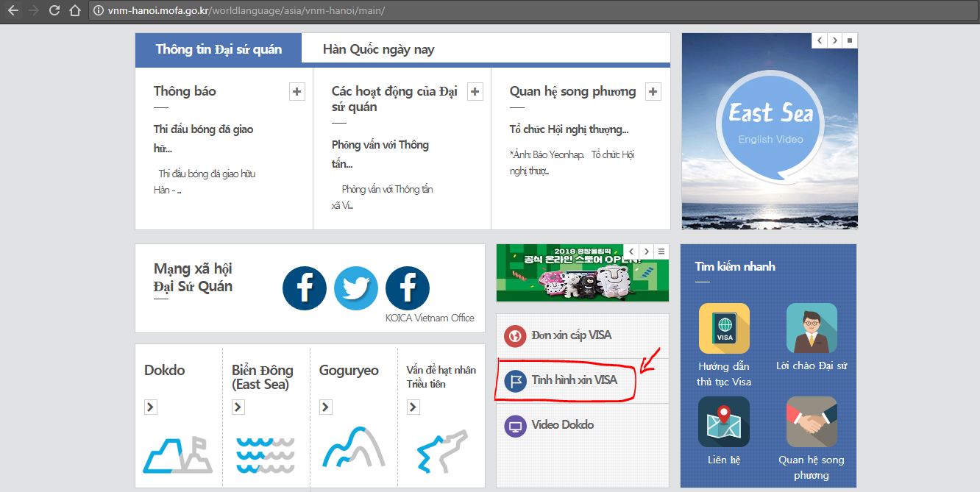Select the Thông tin Đại sứ quán tab

[219, 49]
